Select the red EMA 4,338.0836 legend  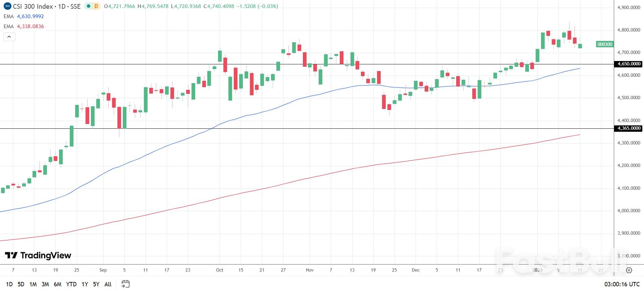pos(24,26)
